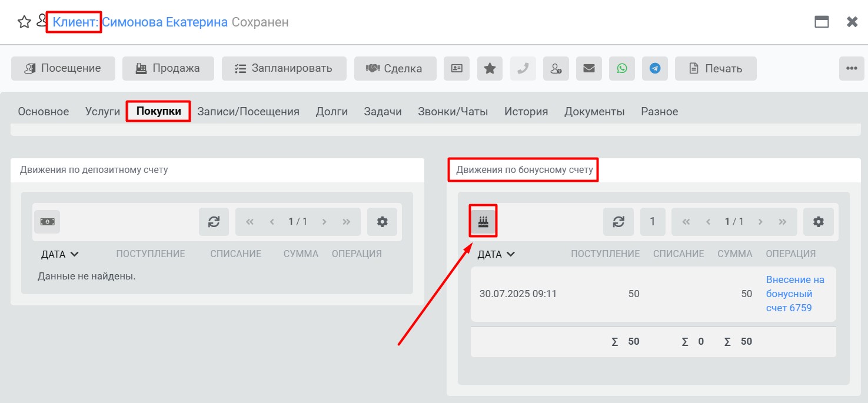Viewport: 868px width, 403px height.
Task: Click the Продажа button
Action: (168, 68)
